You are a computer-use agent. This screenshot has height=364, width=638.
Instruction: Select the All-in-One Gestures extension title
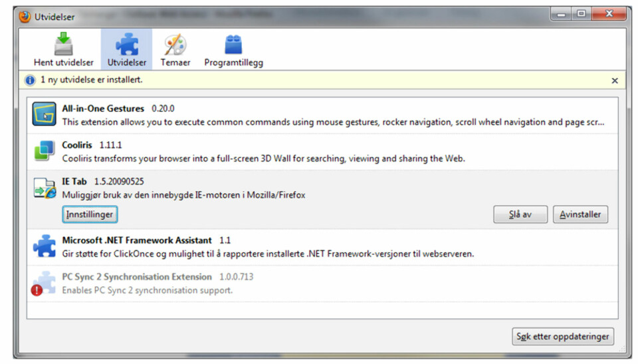[x=103, y=108]
